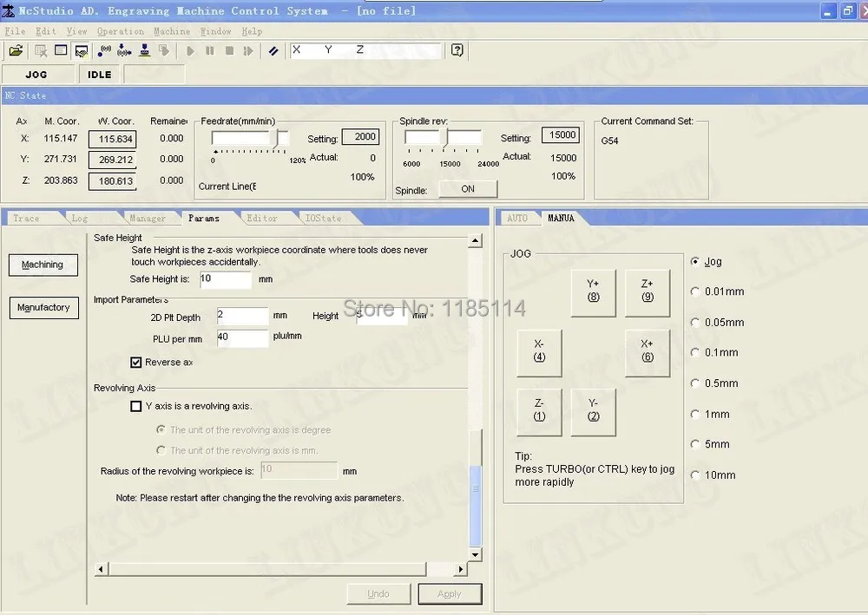The height and width of the screenshot is (615, 868).
Task: Select the 0.01mm step radio button
Action: (x=695, y=291)
